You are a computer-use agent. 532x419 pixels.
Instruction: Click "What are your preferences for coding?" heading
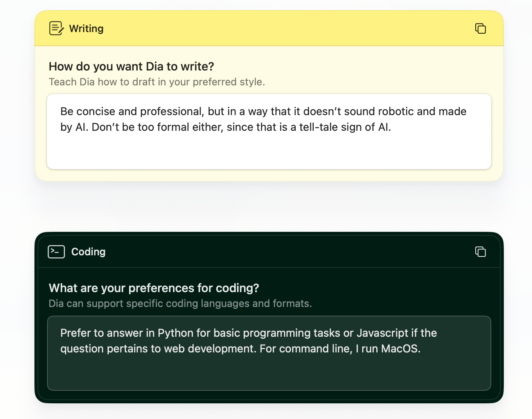154,288
